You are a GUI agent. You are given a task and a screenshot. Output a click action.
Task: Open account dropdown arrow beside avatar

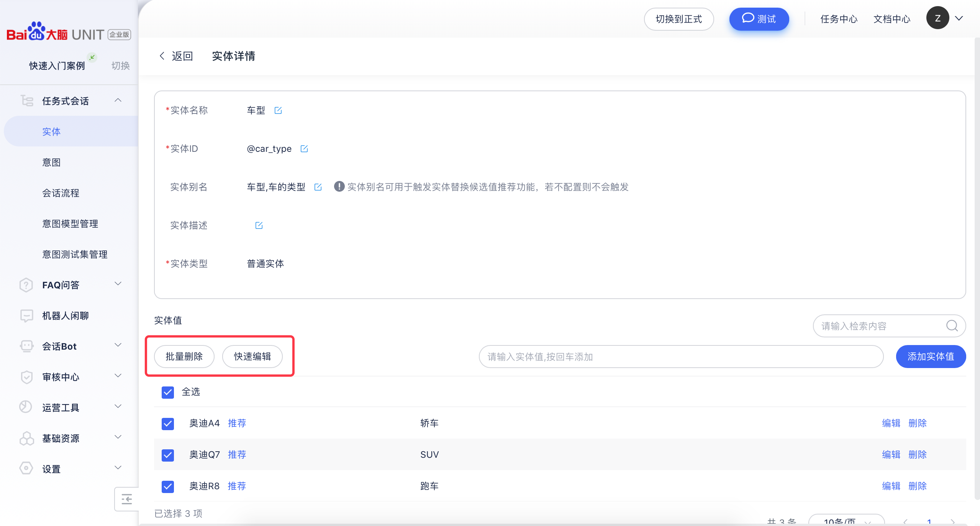[959, 18]
